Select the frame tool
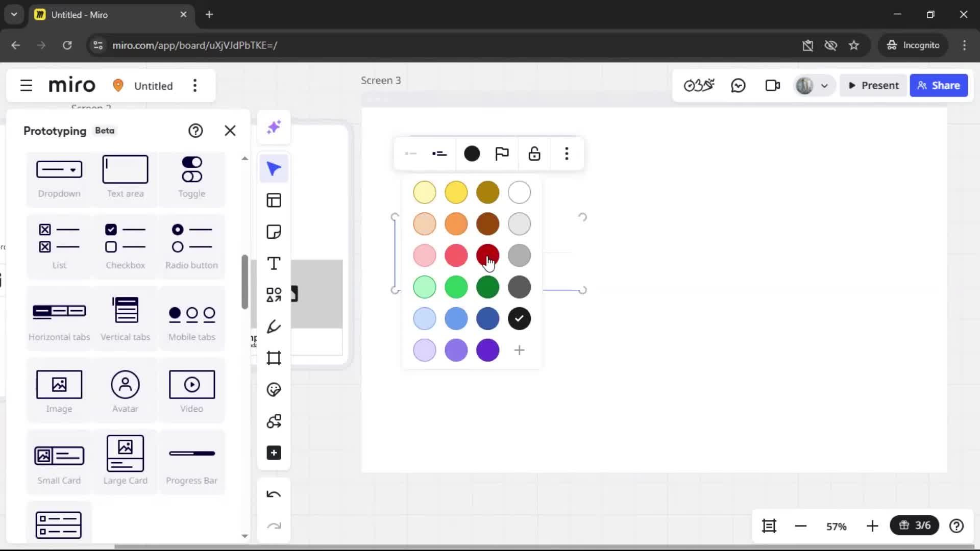Image resolution: width=980 pixels, height=551 pixels. 274,358
